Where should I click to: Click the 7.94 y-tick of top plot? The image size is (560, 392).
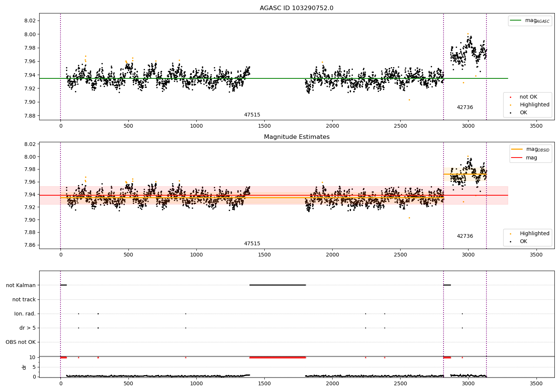tap(30, 75)
